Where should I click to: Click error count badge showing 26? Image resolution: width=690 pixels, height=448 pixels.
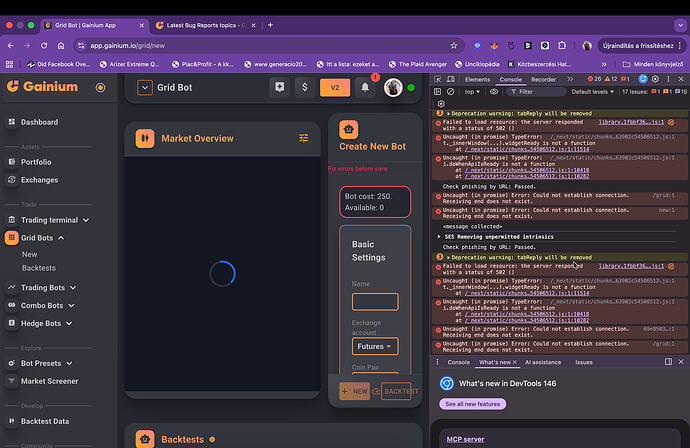(x=594, y=79)
